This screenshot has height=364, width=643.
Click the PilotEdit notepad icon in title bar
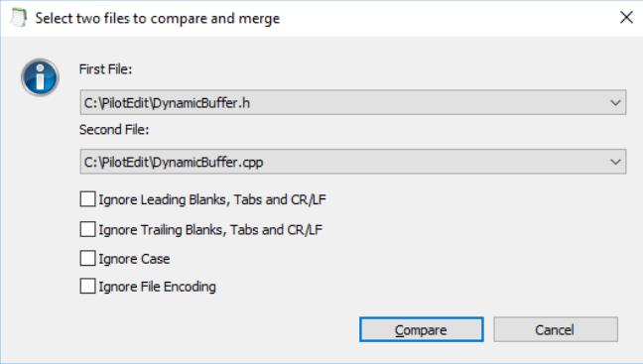(x=18, y=18)
